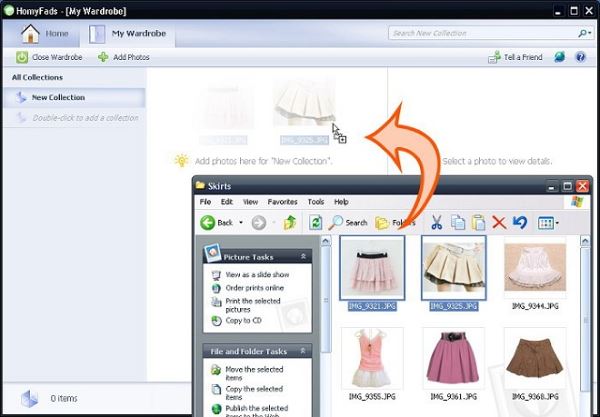This screenshot has height=417, width=600.
Task: Click the blue Undo arrow icon
Action: [x=520, y=222]
